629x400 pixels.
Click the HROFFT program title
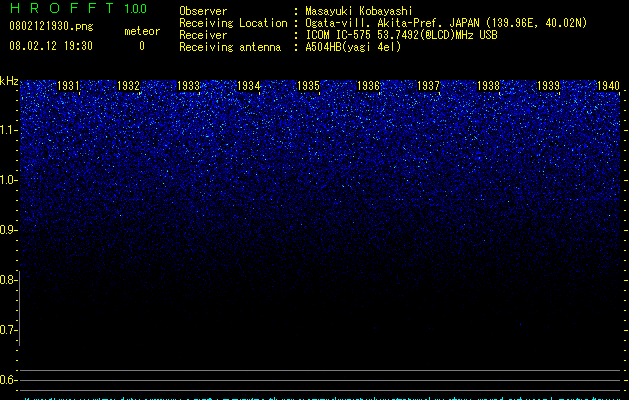[62, 8]
